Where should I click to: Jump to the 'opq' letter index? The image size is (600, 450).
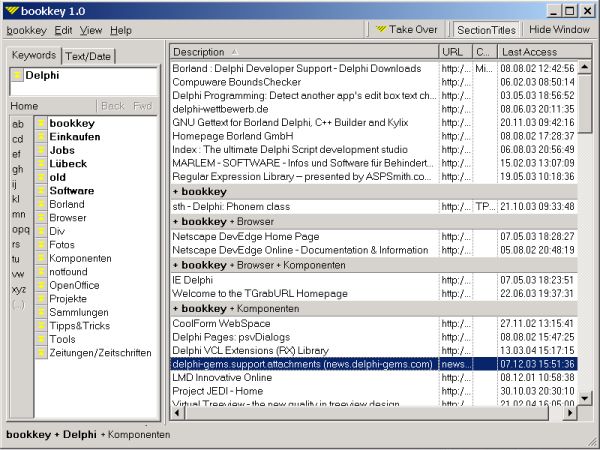point(21,229)
